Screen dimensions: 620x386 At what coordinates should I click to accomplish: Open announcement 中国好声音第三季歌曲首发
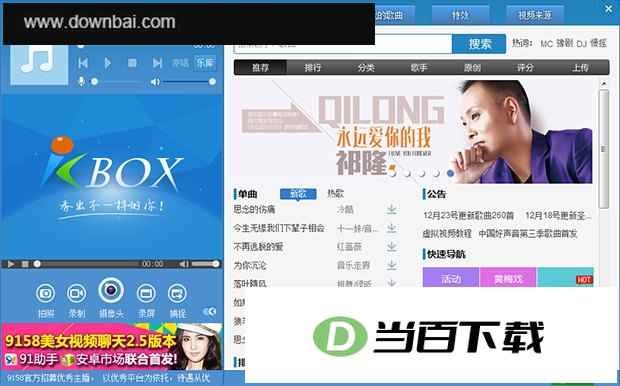coord(528,234)
